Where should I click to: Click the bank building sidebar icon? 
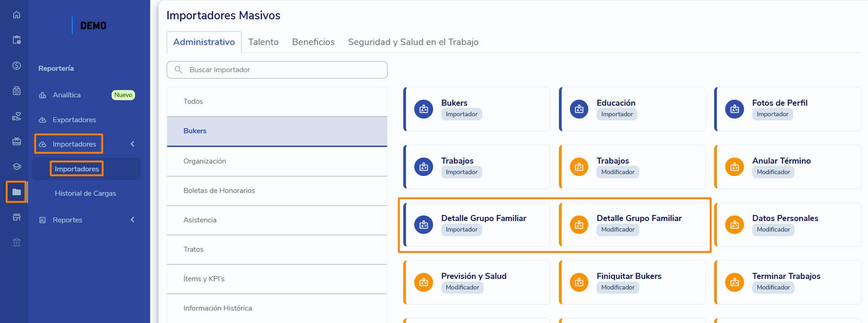point(17,242)
